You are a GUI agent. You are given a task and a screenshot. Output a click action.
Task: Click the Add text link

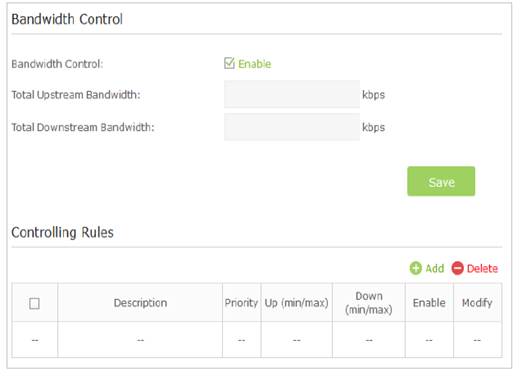[x=435, y=268]
